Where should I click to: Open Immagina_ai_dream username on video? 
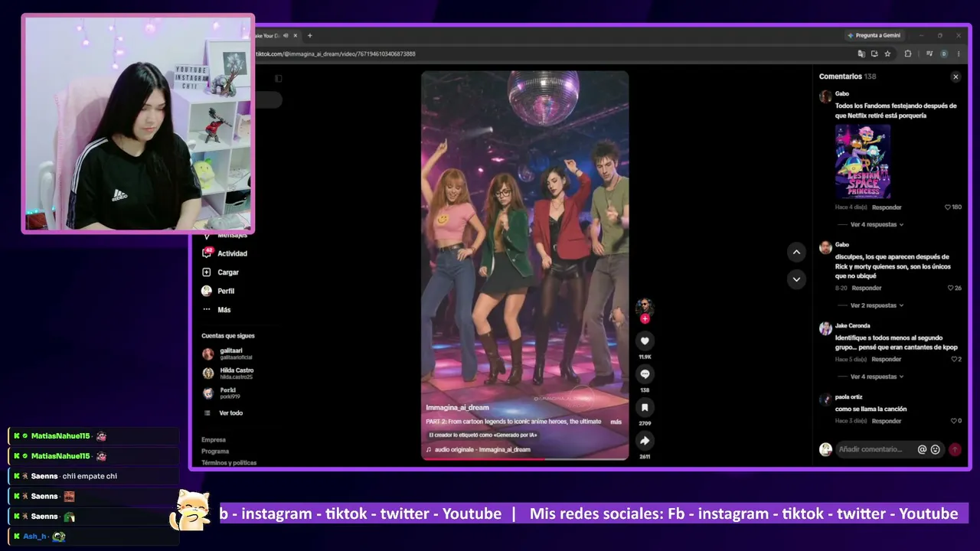click(457, 408)
